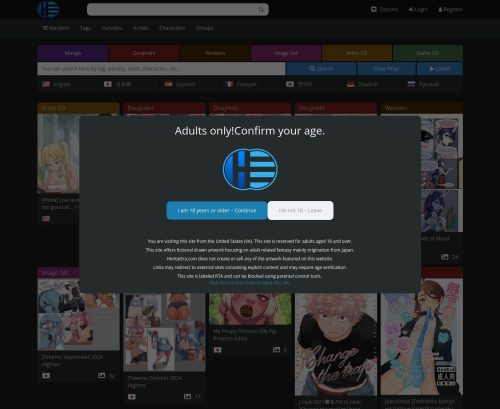Click the Clear Filter button

[x=386, y=69]
